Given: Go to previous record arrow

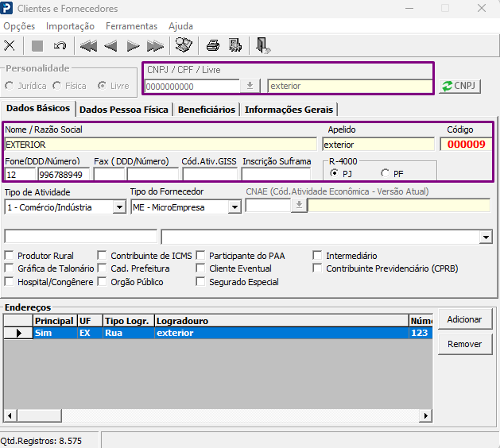Looking at the screenshot, I should coord(110,46).
